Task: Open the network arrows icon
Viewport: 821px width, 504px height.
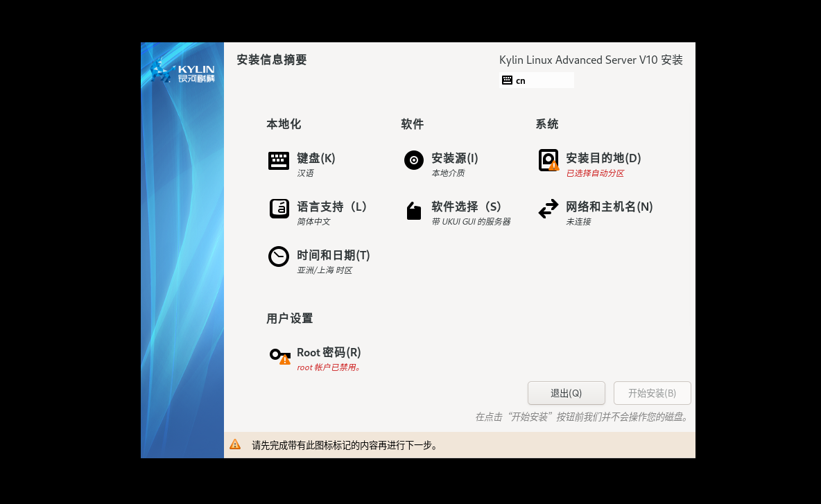Action: point(548,209)
